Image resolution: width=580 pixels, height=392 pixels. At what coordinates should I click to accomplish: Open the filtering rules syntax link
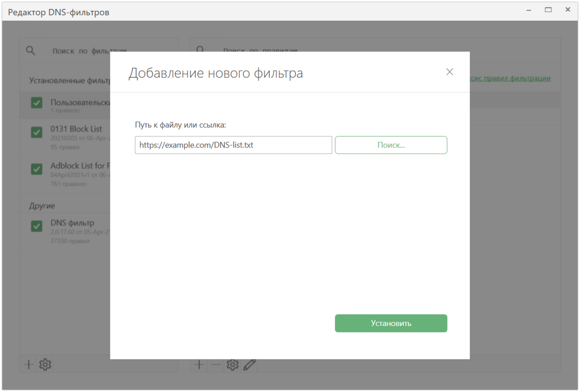[510, 78]
